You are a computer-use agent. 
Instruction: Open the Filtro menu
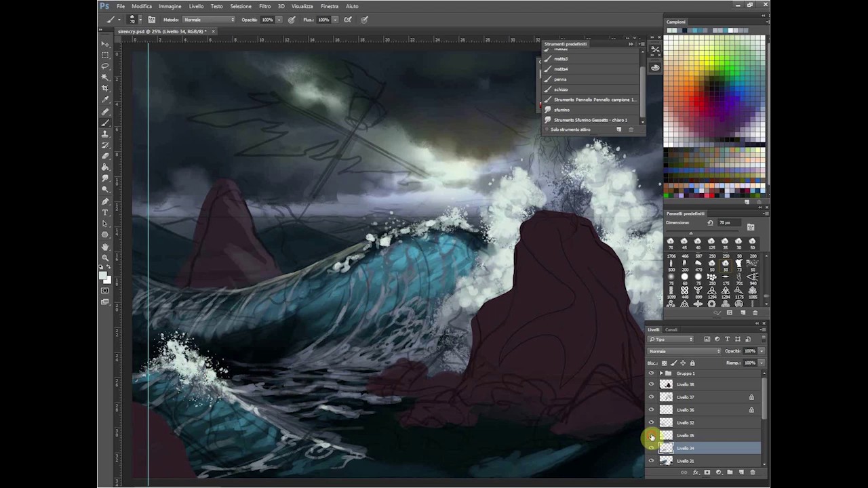tap(264, 6)
